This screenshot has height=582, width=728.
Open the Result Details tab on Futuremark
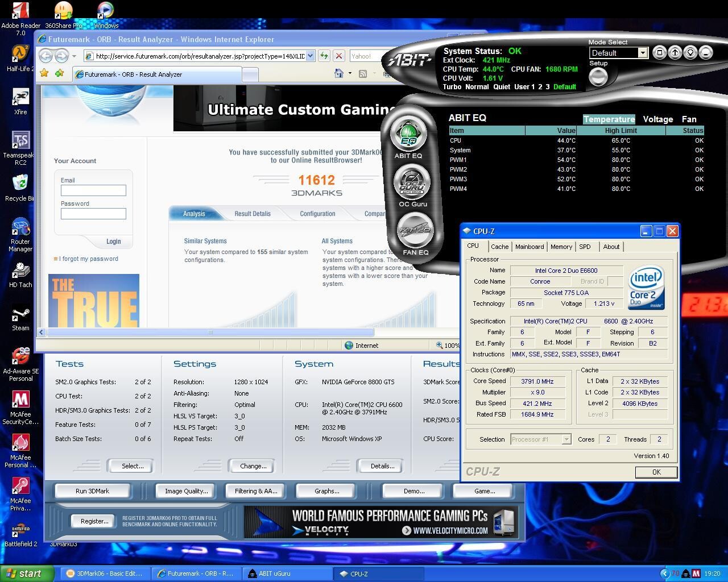click(x=253, y=214)
